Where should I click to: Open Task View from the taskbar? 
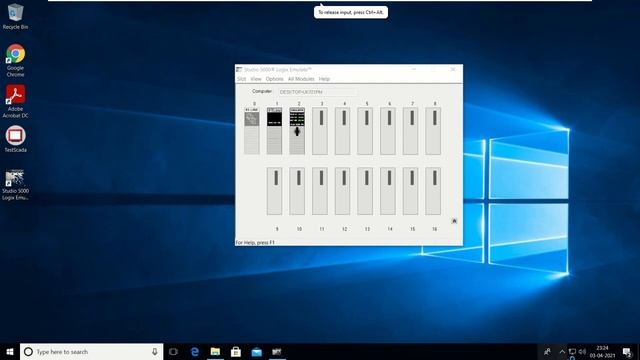[x=173, y=351]
